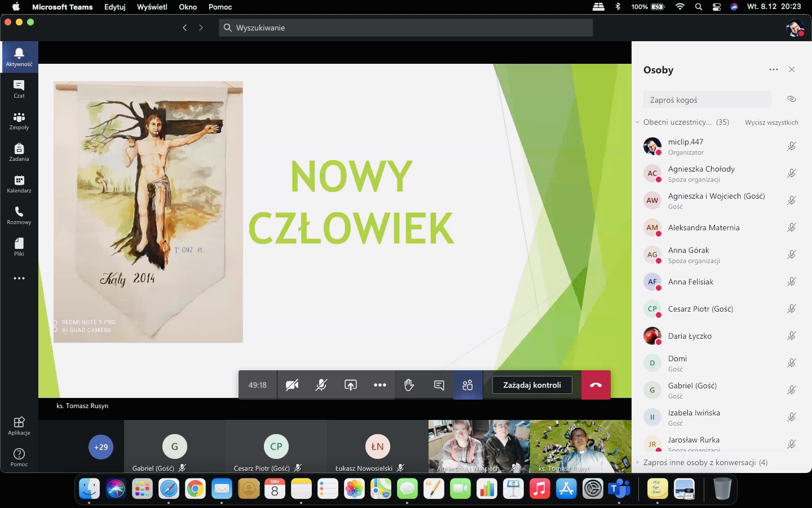Select participant Izabela Iwińska

pyautogui.click(x=722, y=417)
